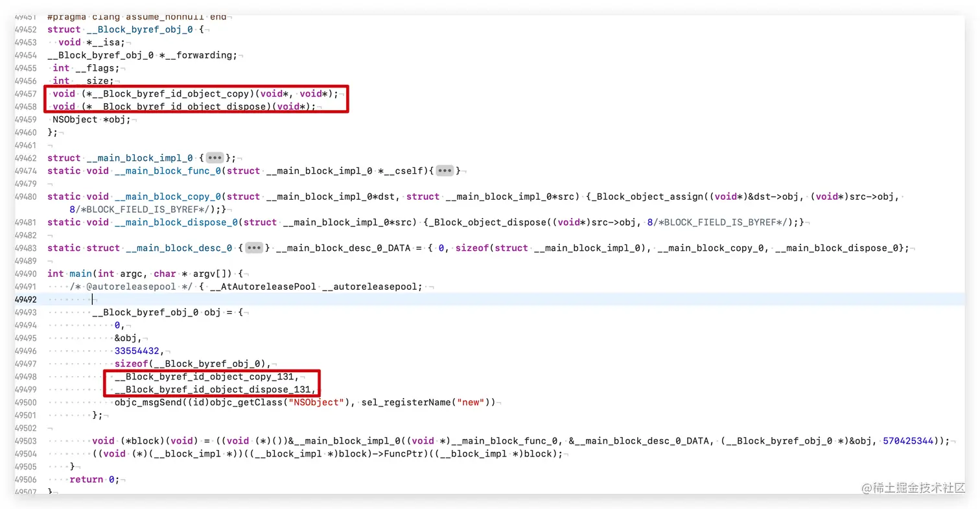Click line number 49483 in the gutter
Image resolution: width=980 pixels, height=509 pixels.
(x=25, y=248)
